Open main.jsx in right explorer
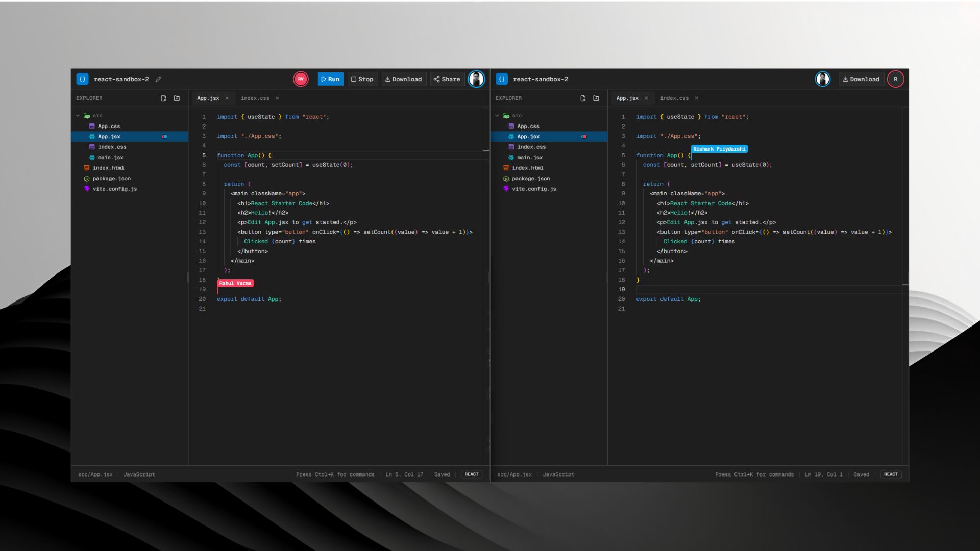The width and height of the screenshot is (980, 551). pyautogui.click(x=549, y=158)
